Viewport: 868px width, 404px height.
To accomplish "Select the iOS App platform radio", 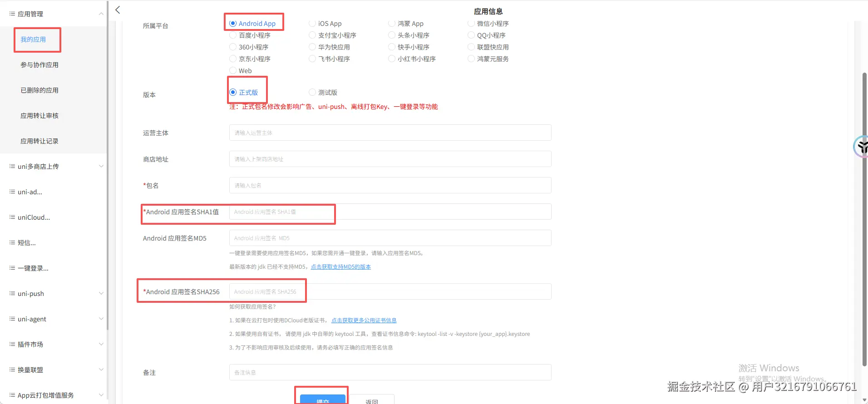I will (312, 24).
